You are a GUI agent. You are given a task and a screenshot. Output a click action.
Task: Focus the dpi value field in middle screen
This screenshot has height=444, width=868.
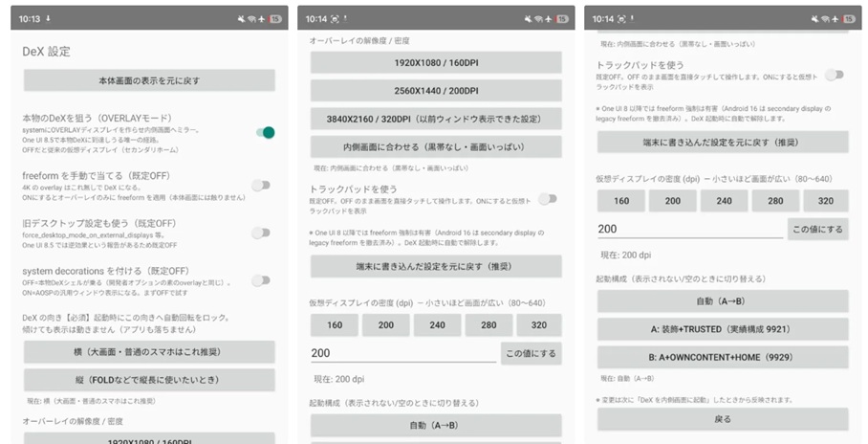point(403,353)
